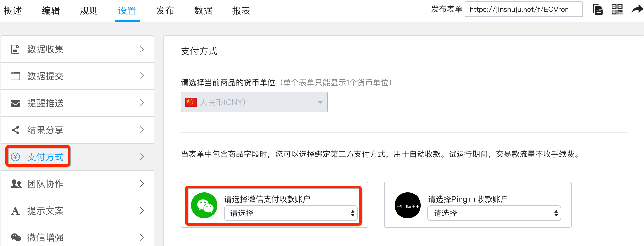Open the form QR code icon

pos(617,9)
